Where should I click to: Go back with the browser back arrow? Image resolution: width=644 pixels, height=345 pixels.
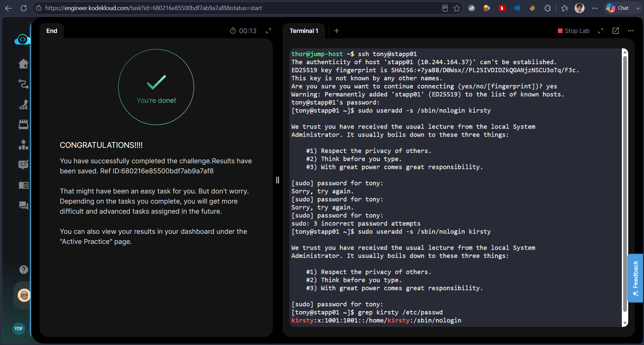tap(9, 8)
